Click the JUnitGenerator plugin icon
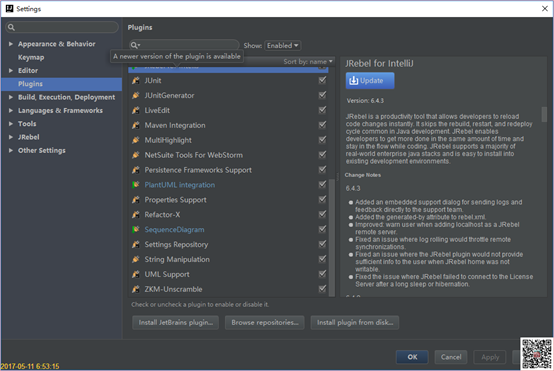This screenshot has height=371, width=554. coord(136,95)
